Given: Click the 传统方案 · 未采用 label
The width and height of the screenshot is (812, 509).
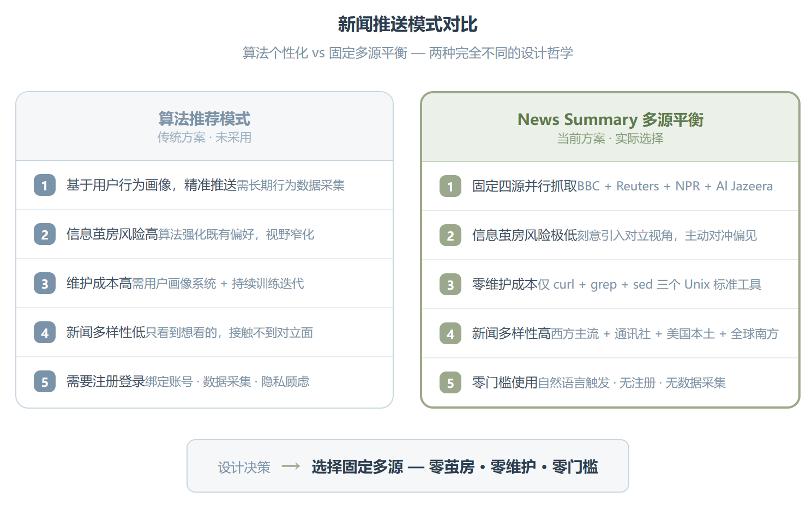Looking at the screenshot, I should tap(204, 137).
